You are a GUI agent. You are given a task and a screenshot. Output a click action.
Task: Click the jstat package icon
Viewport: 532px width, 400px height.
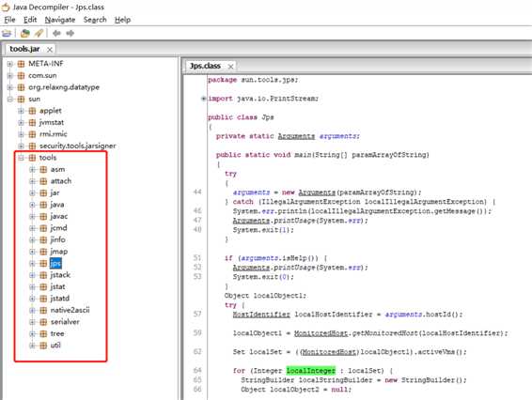point(43,286)
